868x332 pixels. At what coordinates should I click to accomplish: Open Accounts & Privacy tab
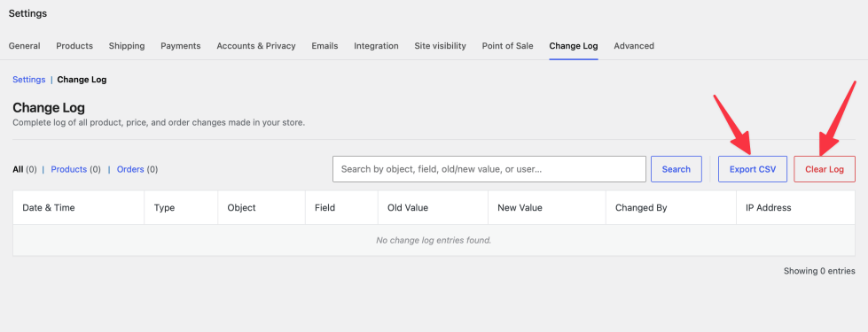click(x=255, y=46)
